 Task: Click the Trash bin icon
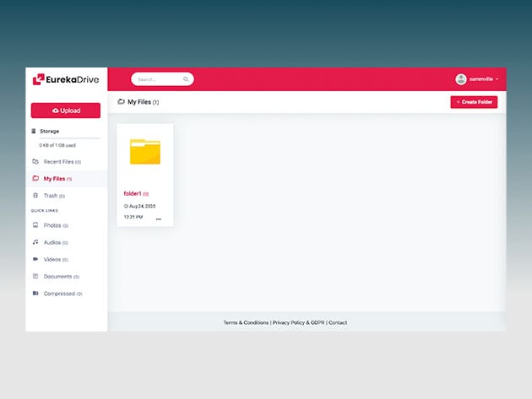click(x=35, y=196)
